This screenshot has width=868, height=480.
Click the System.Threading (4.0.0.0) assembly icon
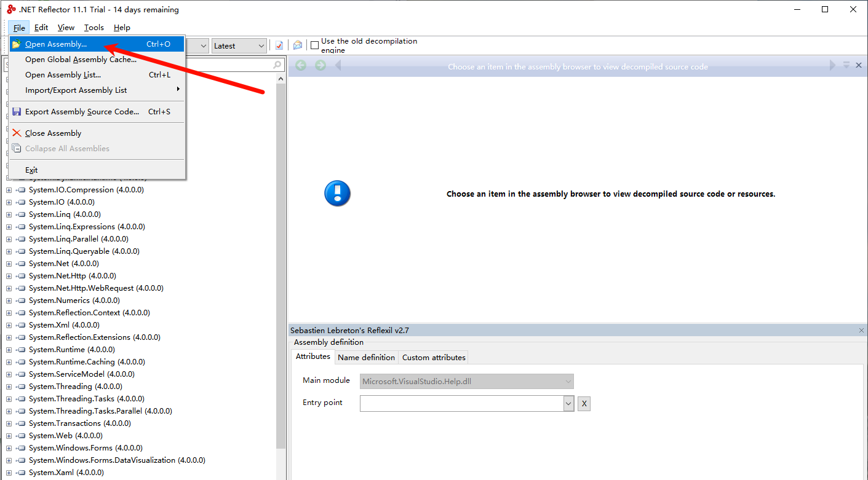20,387
